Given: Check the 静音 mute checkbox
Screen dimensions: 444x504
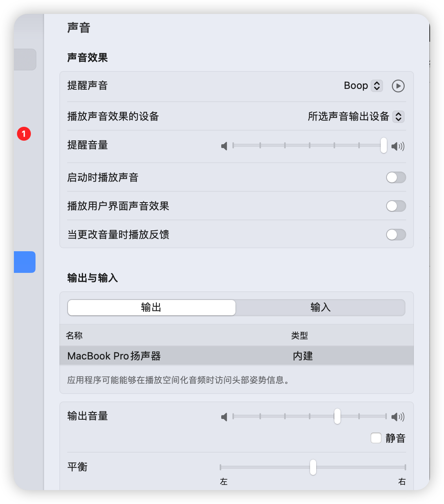Looking at the screenshot, I should [x=376, y=438].
